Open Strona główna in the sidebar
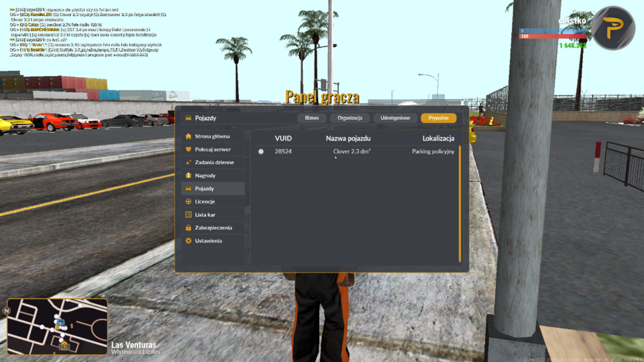The height and width of the screenshot is (362, 644). coord(213,137)
